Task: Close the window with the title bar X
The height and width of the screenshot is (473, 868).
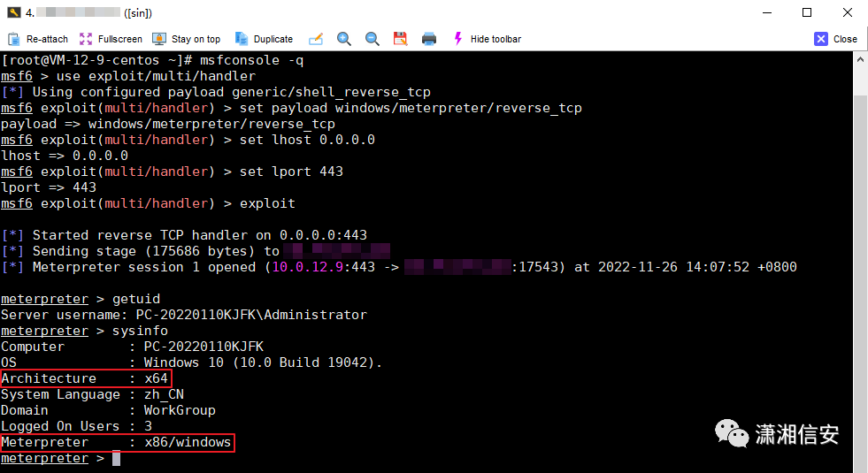Action: click(x=848, y=12)
